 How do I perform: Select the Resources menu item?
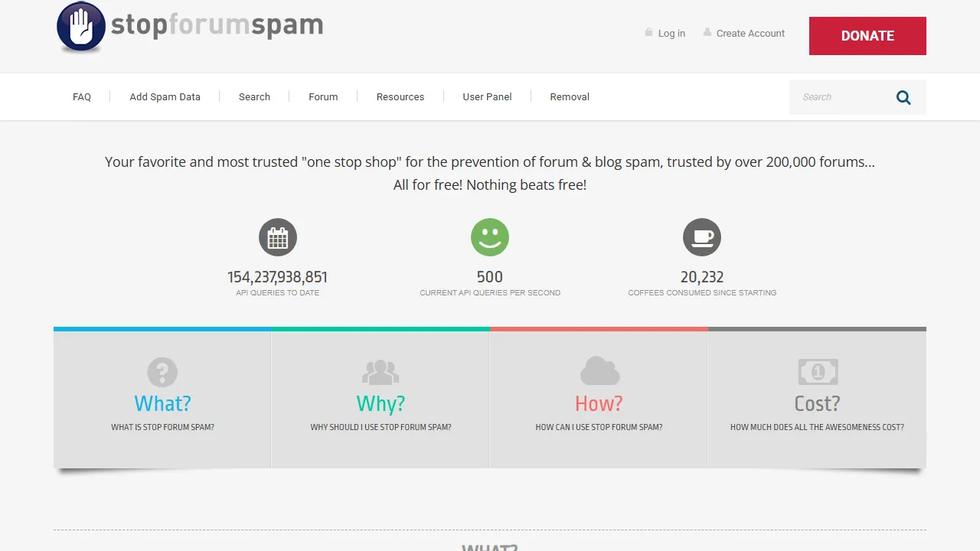400,96
